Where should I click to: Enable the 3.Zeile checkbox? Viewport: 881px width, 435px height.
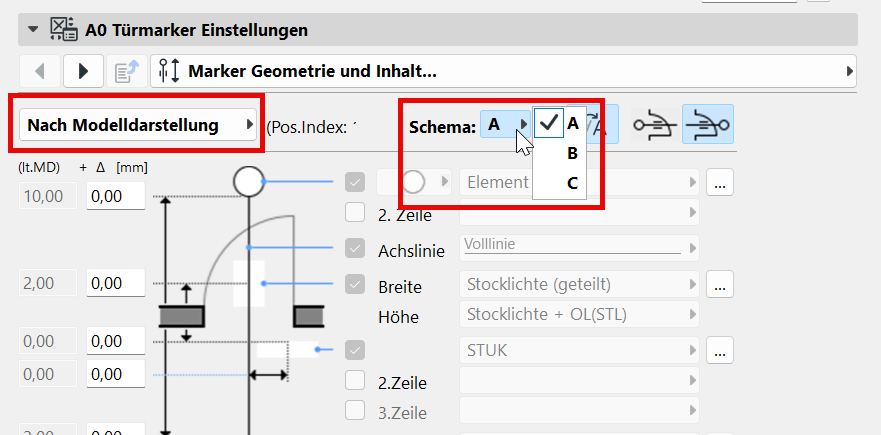(x=355, y=410)
